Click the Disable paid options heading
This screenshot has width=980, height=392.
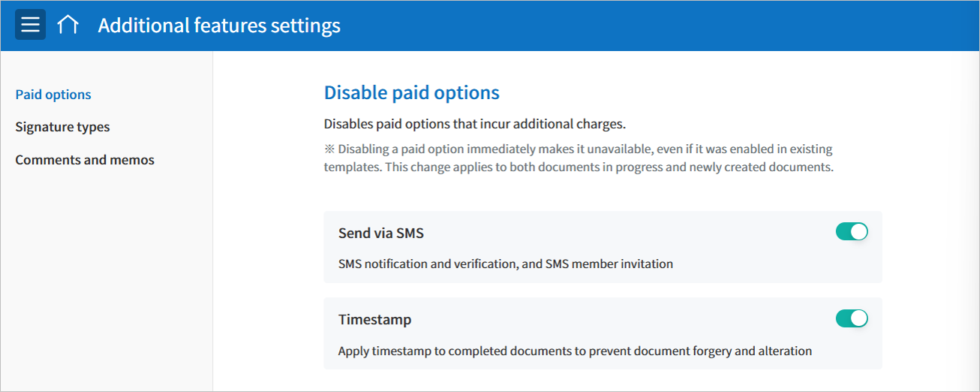(x=411, y=93)
